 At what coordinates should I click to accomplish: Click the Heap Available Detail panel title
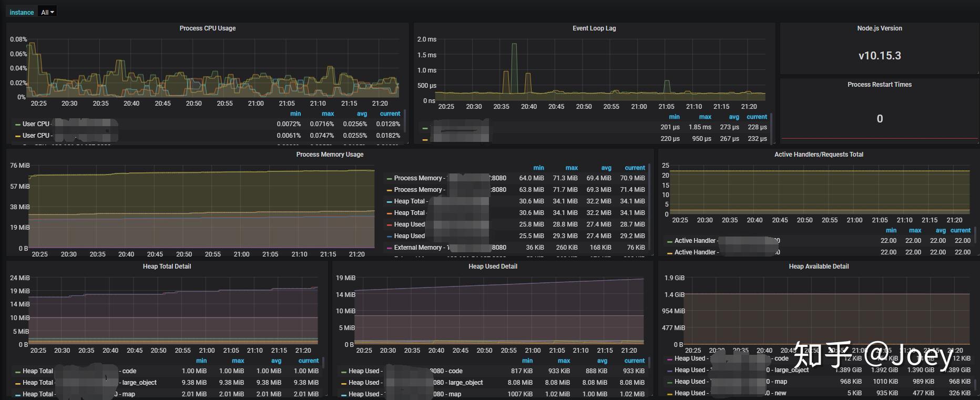point(819,266)
